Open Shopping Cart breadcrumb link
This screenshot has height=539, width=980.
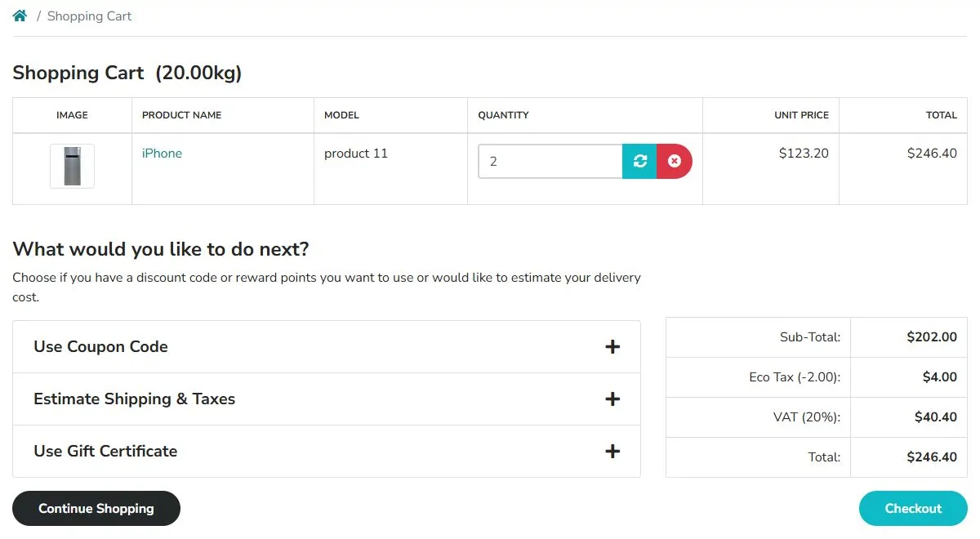pyautogui.click(x=89, y=16)
